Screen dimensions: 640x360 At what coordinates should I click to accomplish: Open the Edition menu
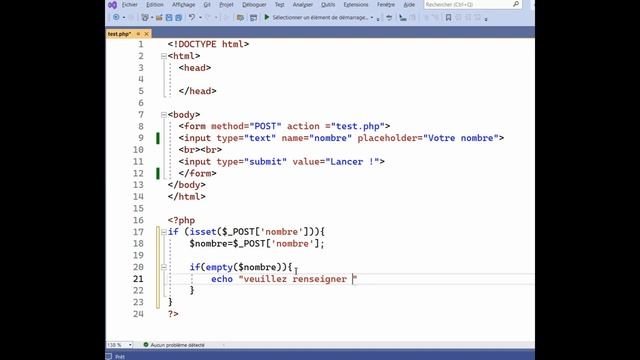155,5
